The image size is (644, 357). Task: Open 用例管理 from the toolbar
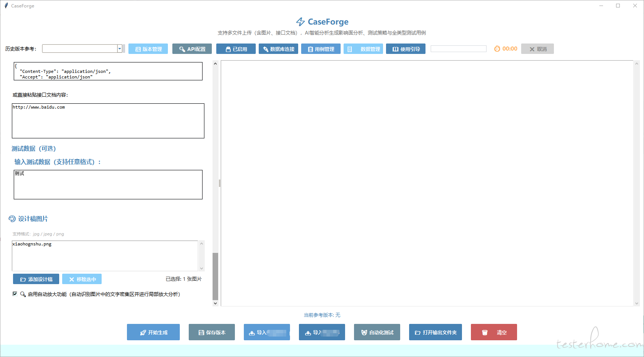[x=321, y=49]
